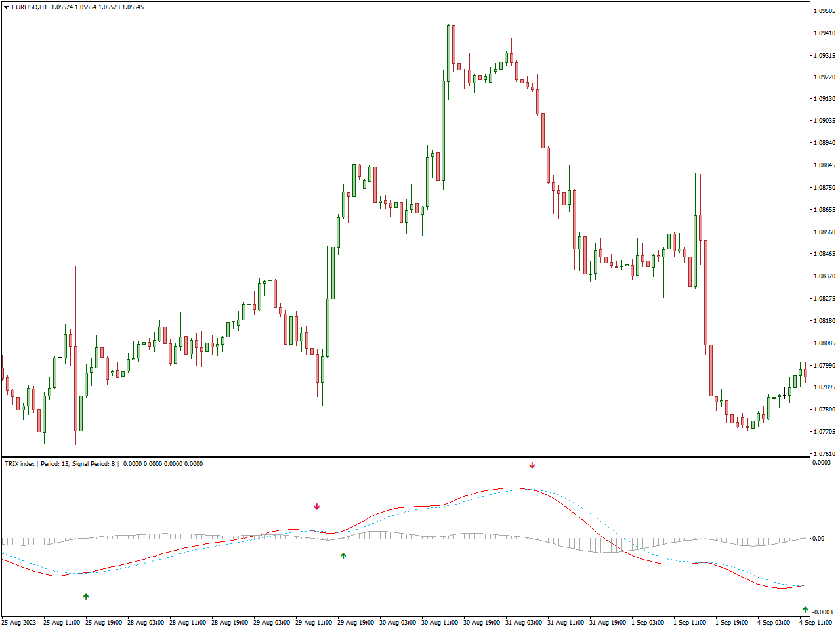Click price level 1.08275 on the axis

824,299
